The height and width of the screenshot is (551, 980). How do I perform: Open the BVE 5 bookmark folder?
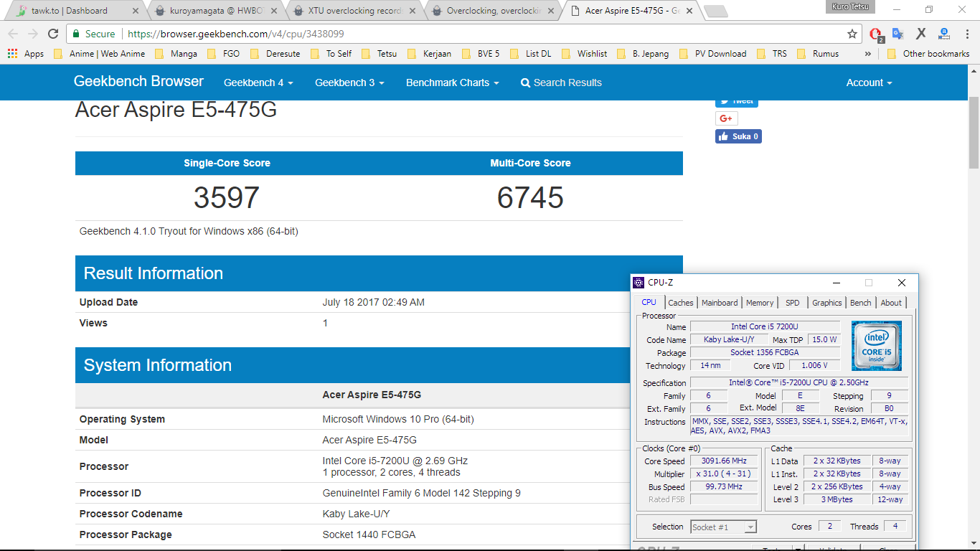tap(481, 54)
